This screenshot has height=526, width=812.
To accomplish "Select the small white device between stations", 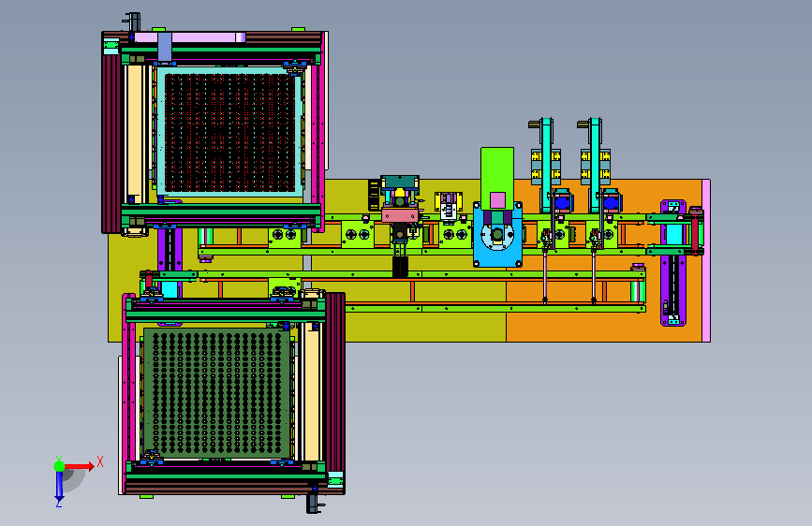I will [449, 207].
